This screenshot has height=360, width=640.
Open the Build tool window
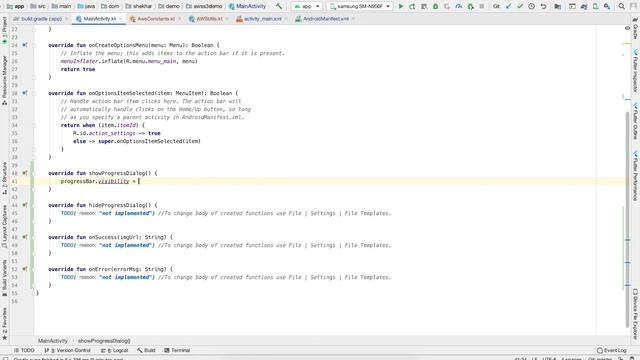tap(146, 350)
